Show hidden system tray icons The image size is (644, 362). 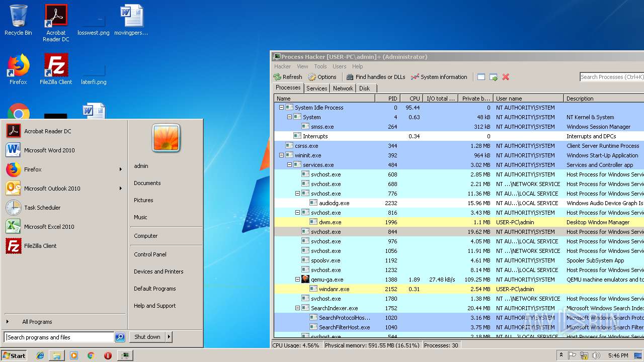point(561,355)
